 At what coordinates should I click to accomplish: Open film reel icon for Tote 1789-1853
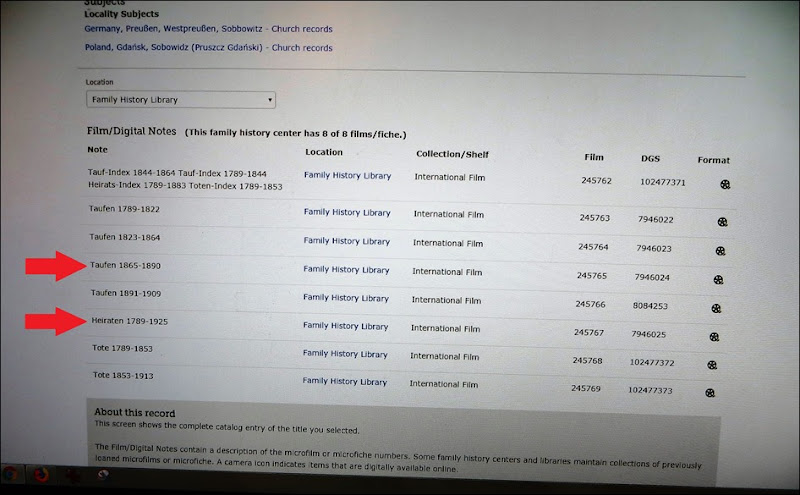pyautogui.click(x=712, y=365)
